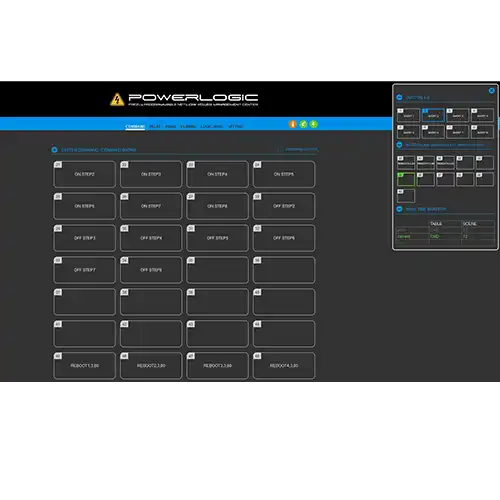Screen dimensions: 500x500
Task: Click the SHORT 1 button in popup panel
Action: [408, 115]
